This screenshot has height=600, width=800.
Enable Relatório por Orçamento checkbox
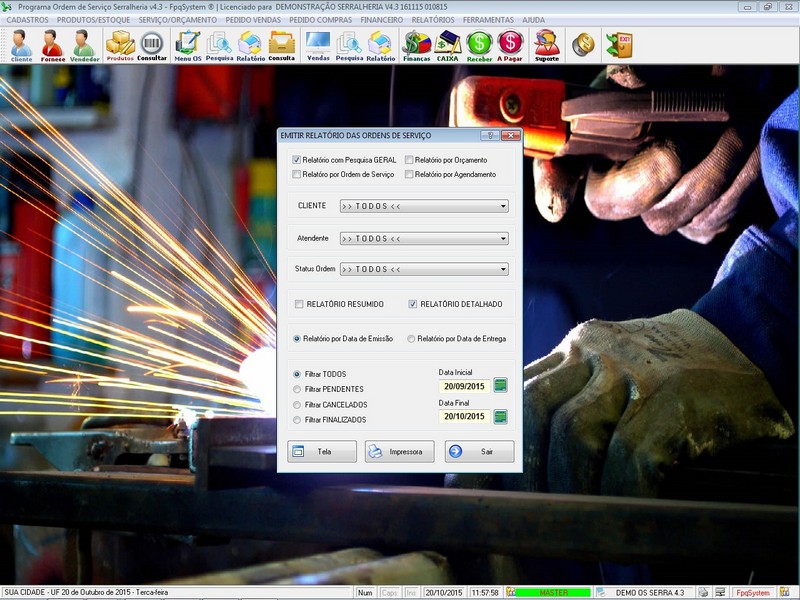click(409, 160)
